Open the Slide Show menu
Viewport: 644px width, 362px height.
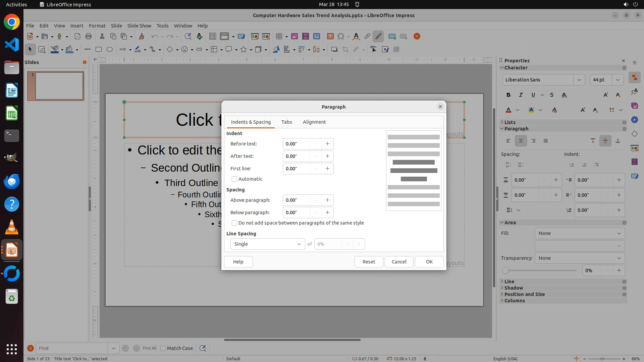coord(139,26)
